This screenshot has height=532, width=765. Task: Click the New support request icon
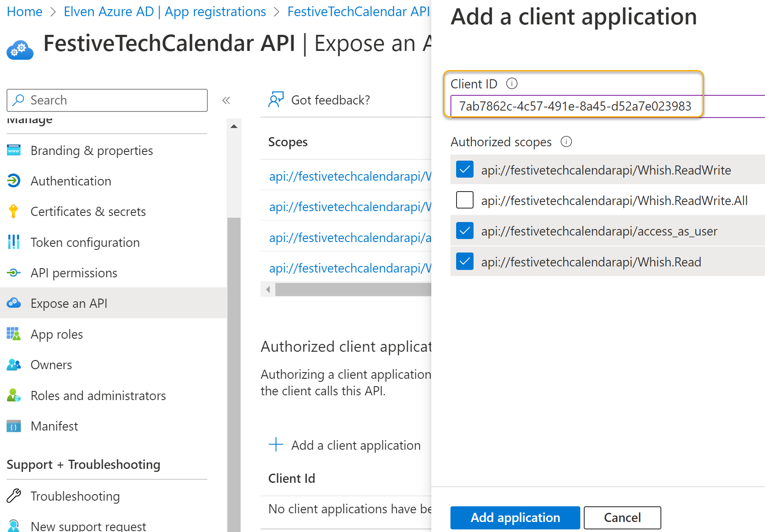coord(14,525)
